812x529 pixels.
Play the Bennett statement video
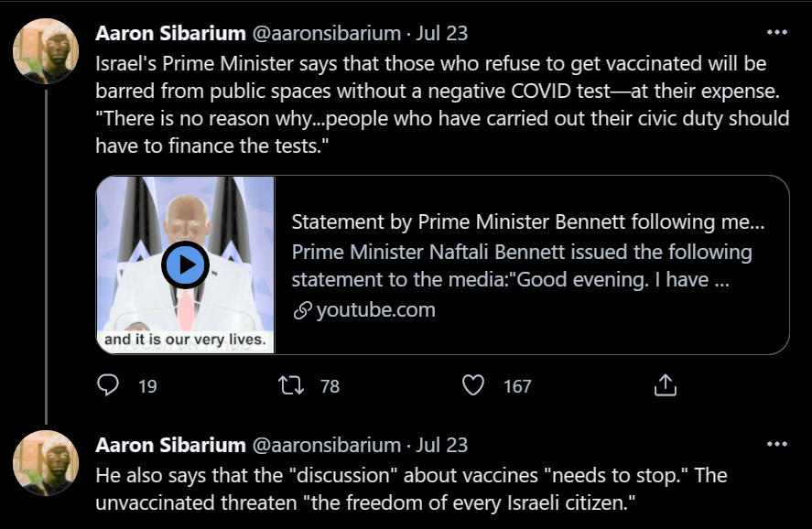click(x=186, y=265)
